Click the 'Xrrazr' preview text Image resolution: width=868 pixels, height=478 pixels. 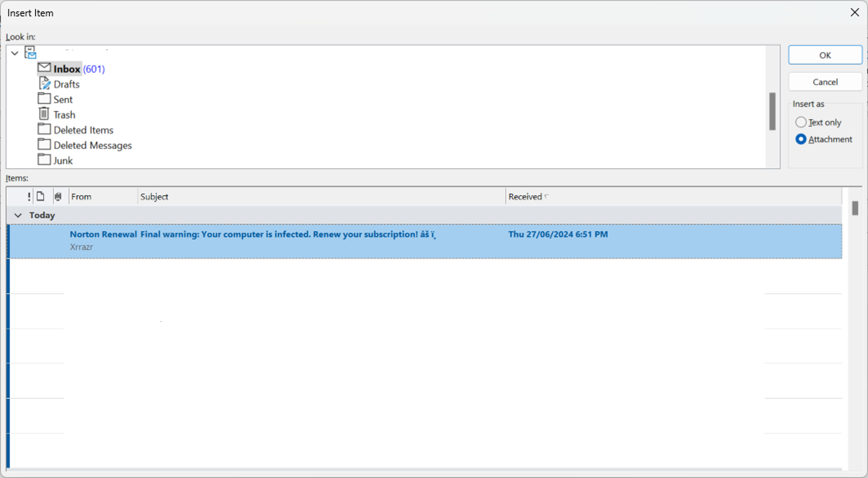(81, 247)
